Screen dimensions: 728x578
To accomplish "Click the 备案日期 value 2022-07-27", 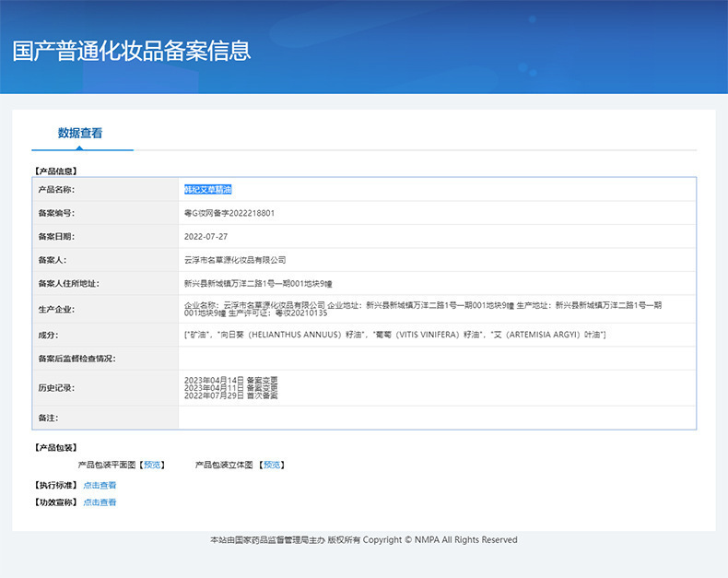I will 205,237.
